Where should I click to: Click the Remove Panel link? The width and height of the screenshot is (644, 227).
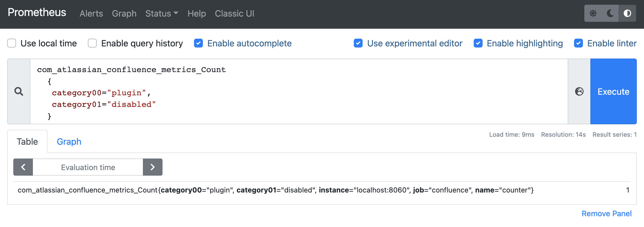[606, 213]
